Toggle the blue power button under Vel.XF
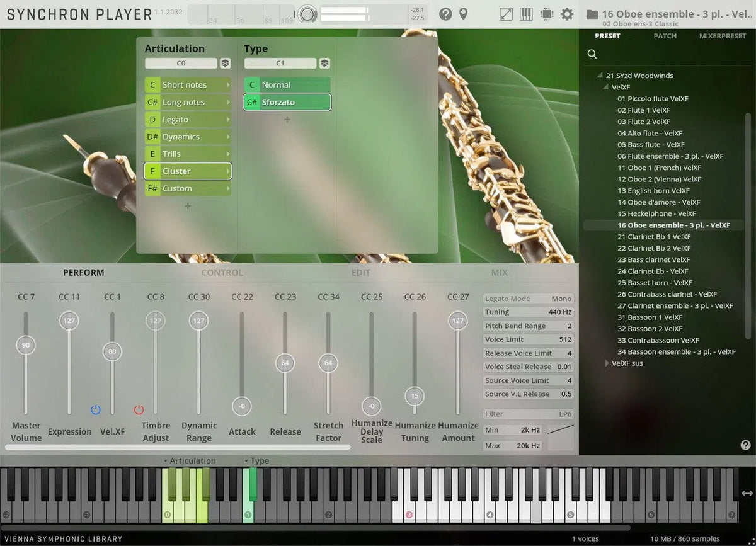 click(x=96, y=410)
